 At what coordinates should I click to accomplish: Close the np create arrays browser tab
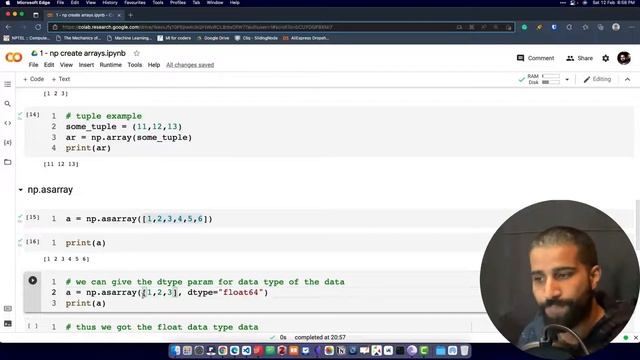pos(119,15)
